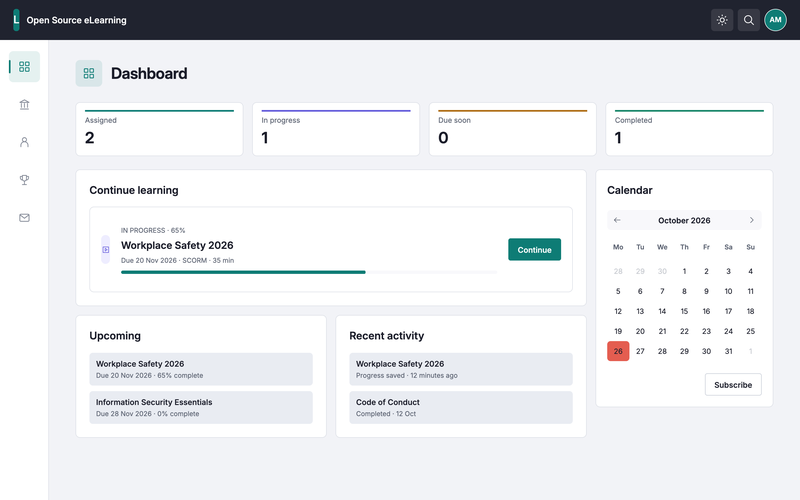Screen dimensions: 800x500
Task: Click the SCORM course icon beside Workplace Safety
Action: coord(106,249)
